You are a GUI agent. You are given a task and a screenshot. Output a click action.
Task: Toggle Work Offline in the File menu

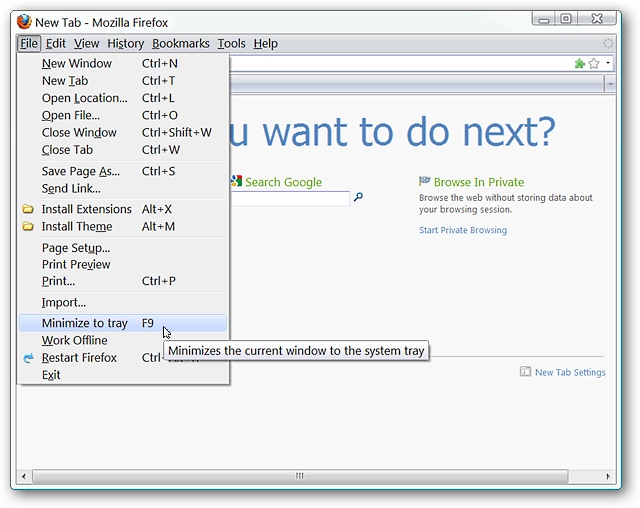coord(74,340)
